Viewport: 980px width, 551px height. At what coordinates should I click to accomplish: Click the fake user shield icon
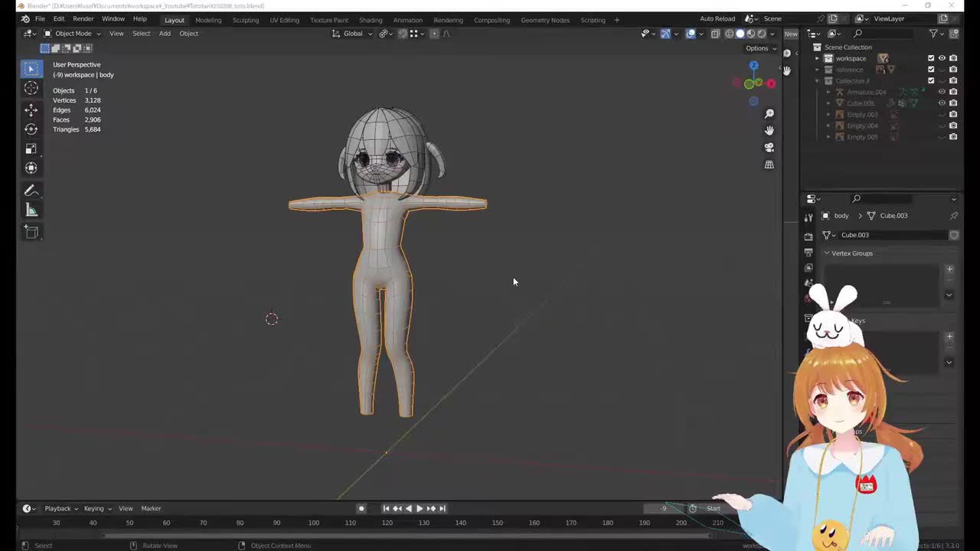point(954,235)
